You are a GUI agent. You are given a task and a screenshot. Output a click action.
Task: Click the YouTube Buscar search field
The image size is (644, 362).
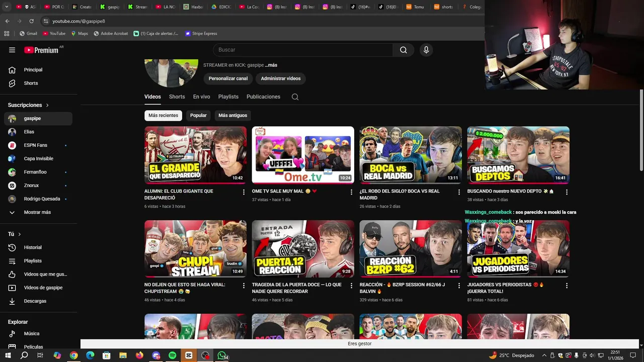pyautogui.click(x=303, y=50)
